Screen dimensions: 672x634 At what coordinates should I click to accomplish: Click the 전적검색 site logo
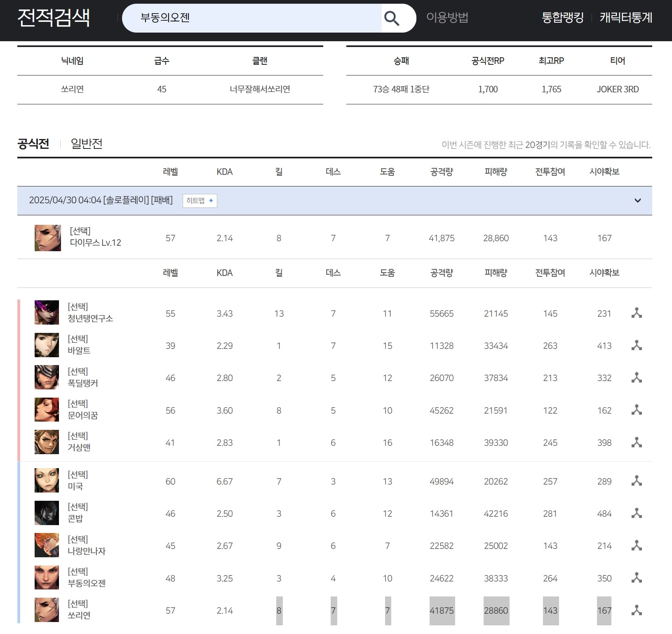pos(54,18)
